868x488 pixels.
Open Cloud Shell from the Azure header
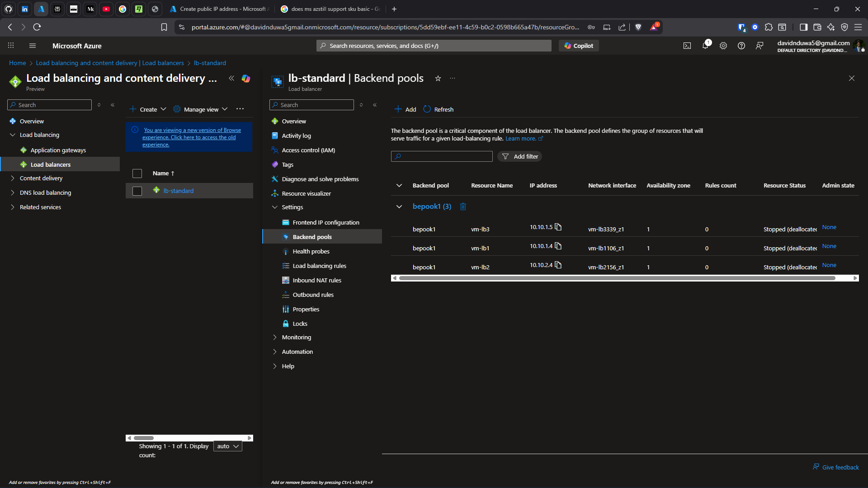pyautogui.click(x=687, y=46)
